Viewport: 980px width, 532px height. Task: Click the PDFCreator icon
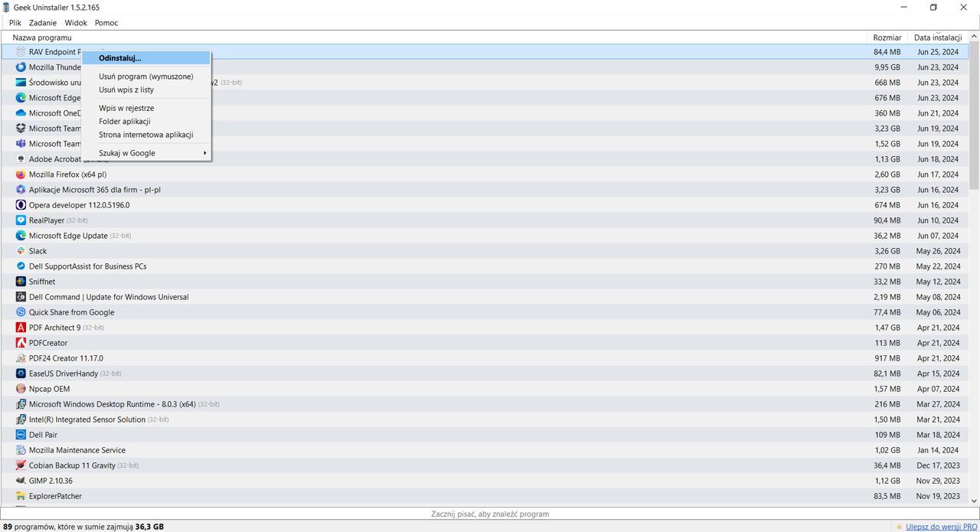click(21, 343)
